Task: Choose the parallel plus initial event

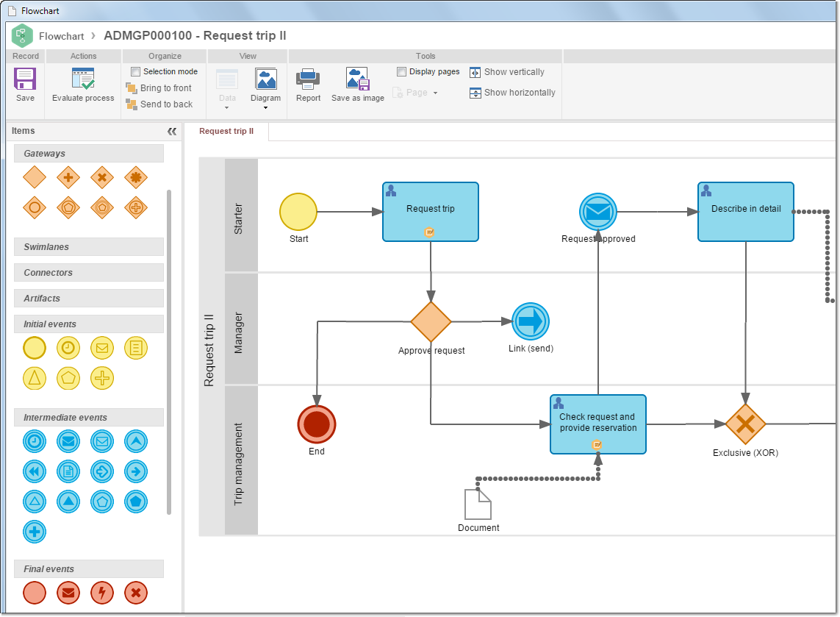Action: coord(102,379)
